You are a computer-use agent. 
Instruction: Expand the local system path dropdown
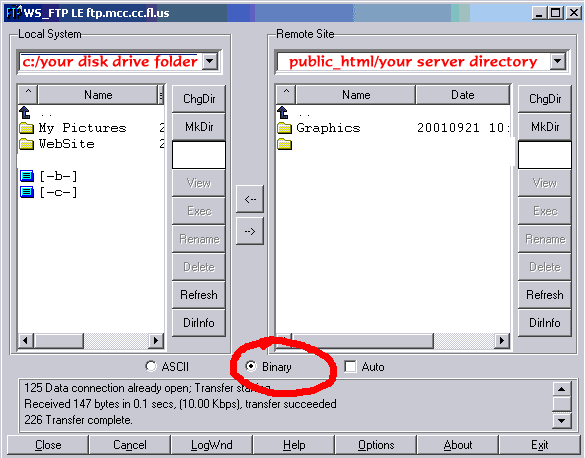point(210,61)
